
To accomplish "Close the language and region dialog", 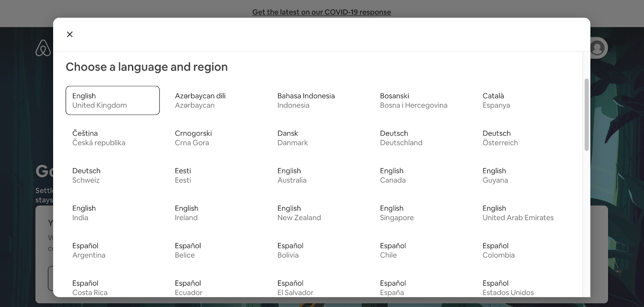I will point(70,34).
